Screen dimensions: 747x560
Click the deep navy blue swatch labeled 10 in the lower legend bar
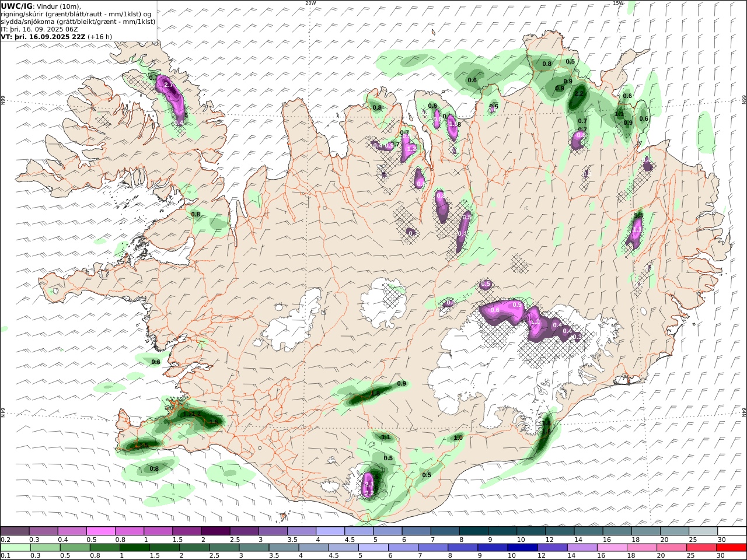pyautogui.click(x=523, y=548)
